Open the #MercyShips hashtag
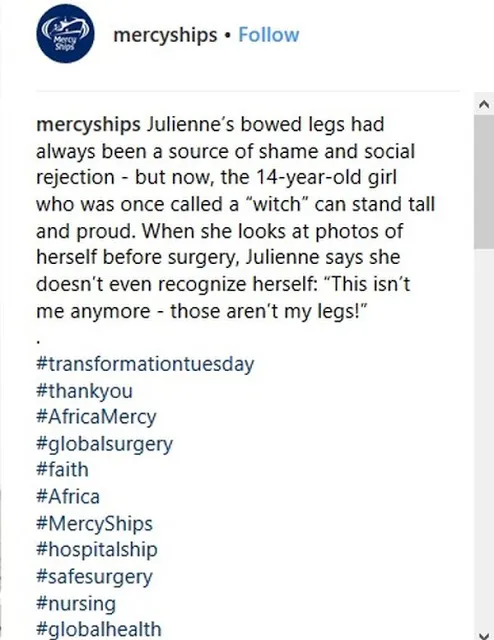494x640 pixels. (94, 524)
